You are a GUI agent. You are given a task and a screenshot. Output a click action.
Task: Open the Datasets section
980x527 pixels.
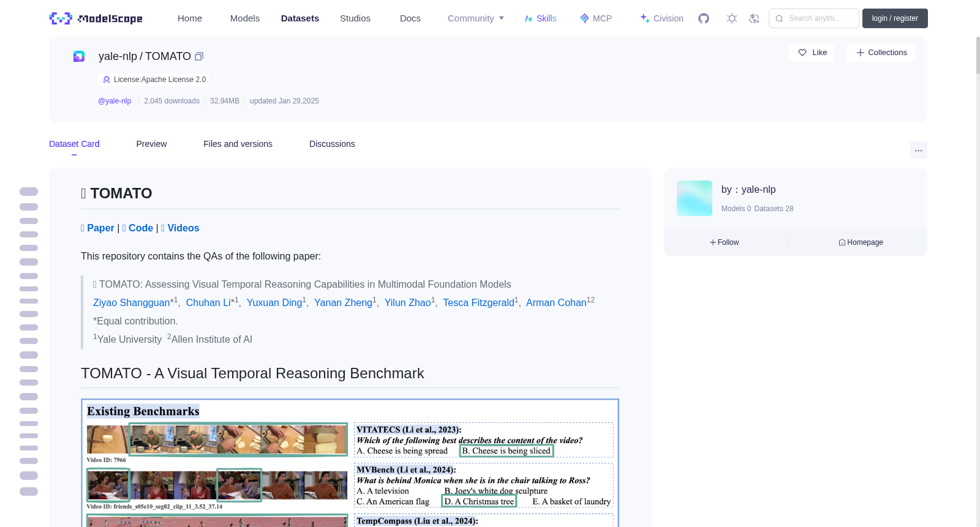tap(300, 18)
